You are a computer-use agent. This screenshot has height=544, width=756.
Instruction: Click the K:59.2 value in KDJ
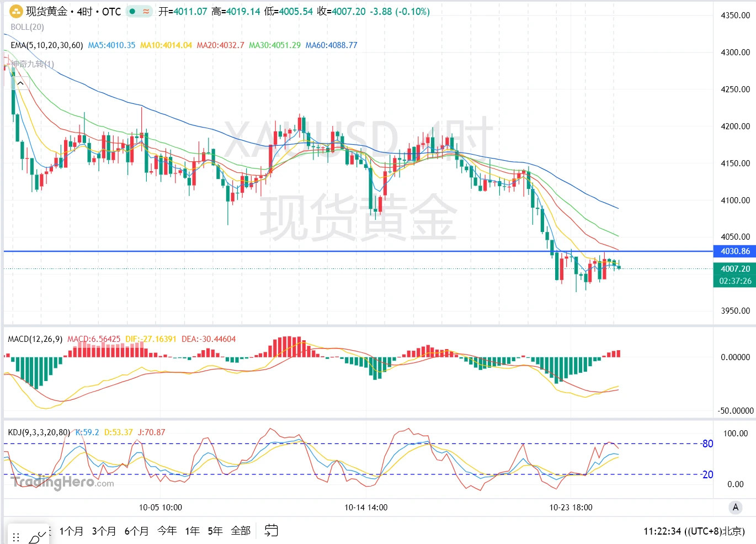(87, 432)
